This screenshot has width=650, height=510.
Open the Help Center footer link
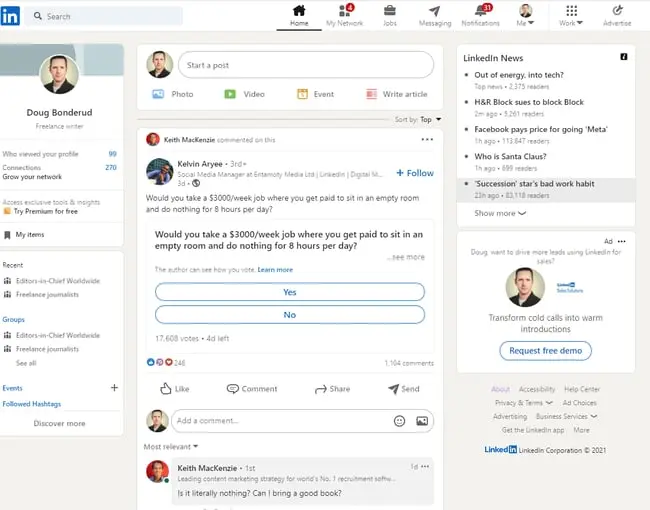click(582, 389)
